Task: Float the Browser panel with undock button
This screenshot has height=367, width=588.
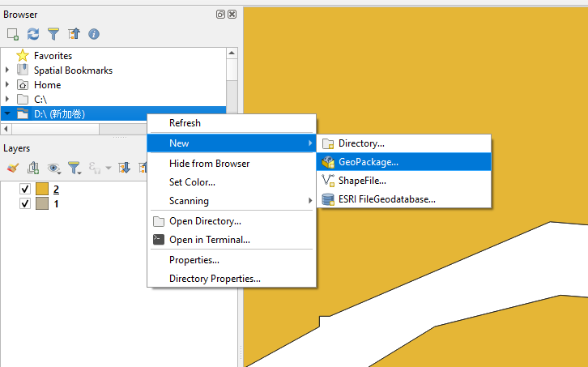Action: click(220, 15)
